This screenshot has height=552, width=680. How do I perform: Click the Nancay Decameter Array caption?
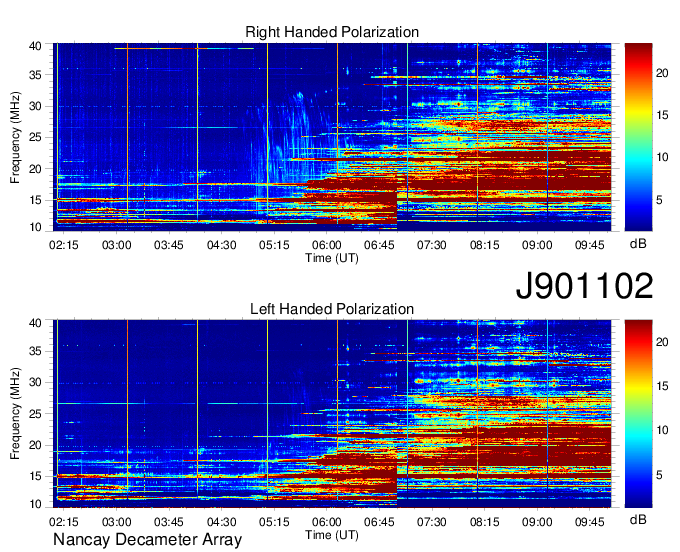tap(147, 539)
